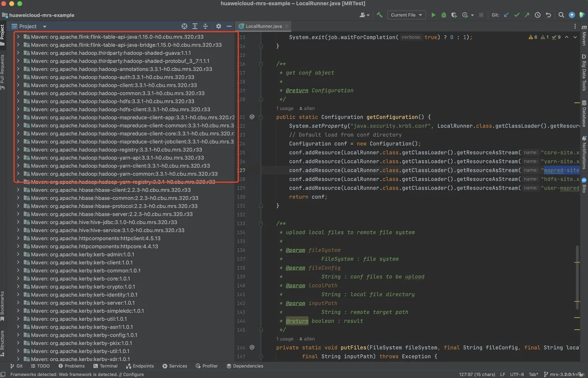Collapse all in Project panel
588x378 pixels.
click(205, 26)
